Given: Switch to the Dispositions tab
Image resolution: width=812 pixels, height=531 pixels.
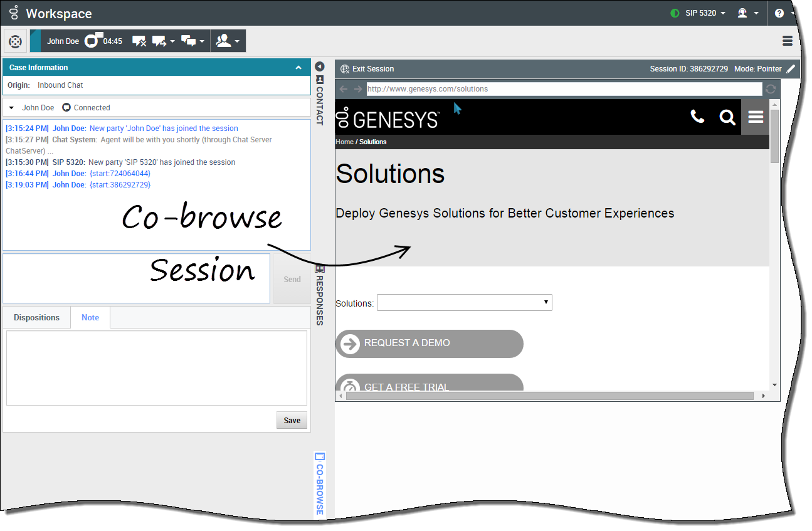Looking at the screenshot, I should tap(36, 318).
